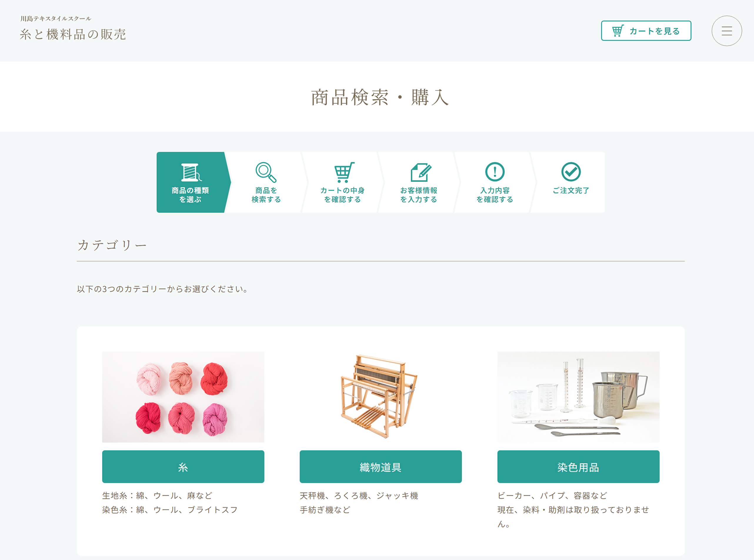754x560 pixels.
Task: Click カートを見る to view the cart
Action: coord(646,31)
